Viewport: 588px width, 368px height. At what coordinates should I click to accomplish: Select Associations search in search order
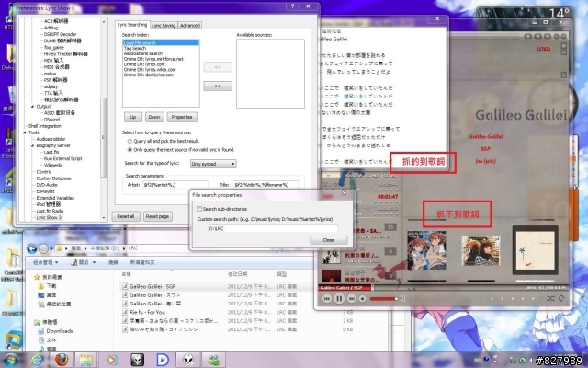pos(143,53)
